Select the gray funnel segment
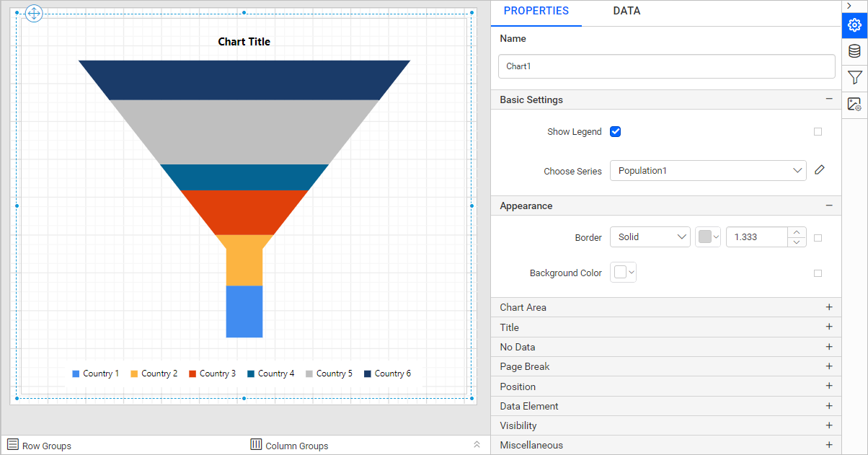Screen dimensions: 868x455 click(x=244, y=132)
